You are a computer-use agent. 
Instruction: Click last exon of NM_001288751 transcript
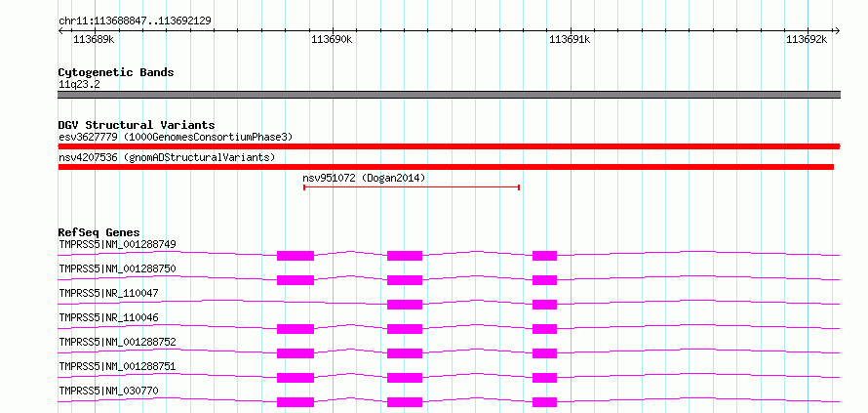coord(545,378)
